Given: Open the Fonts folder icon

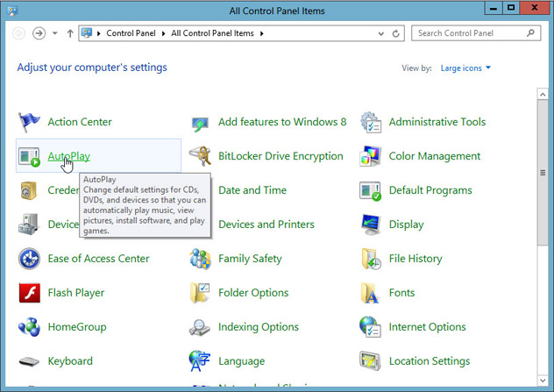Looking at the screenshot, I should pos(370,293).
